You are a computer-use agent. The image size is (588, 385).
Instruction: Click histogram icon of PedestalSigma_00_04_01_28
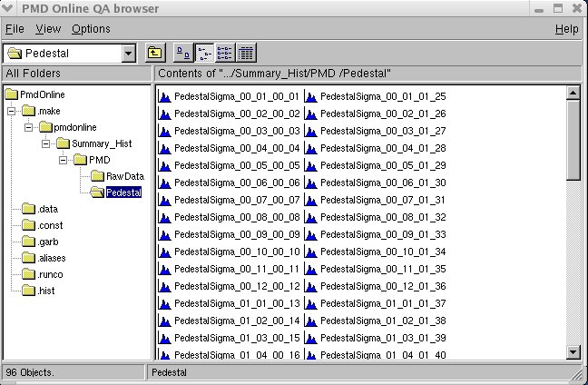311,149
